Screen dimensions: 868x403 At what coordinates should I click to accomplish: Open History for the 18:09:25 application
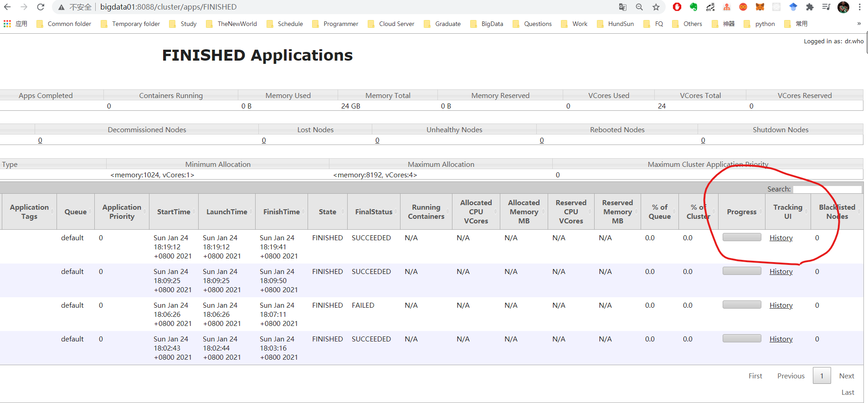[x=781, y=272]
